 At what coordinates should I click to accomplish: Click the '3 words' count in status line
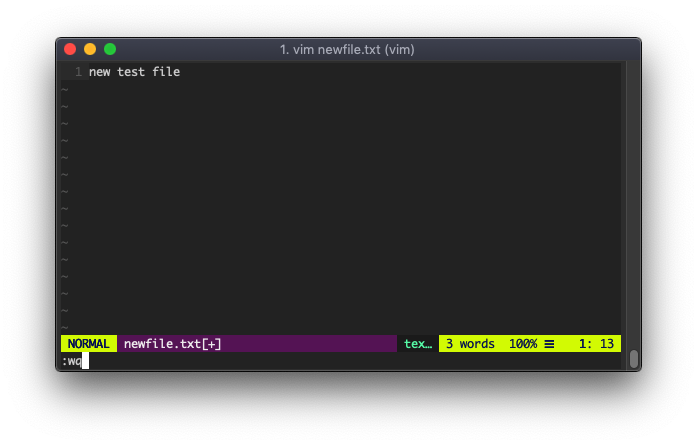pyautogui.click(x=470, y=344)
